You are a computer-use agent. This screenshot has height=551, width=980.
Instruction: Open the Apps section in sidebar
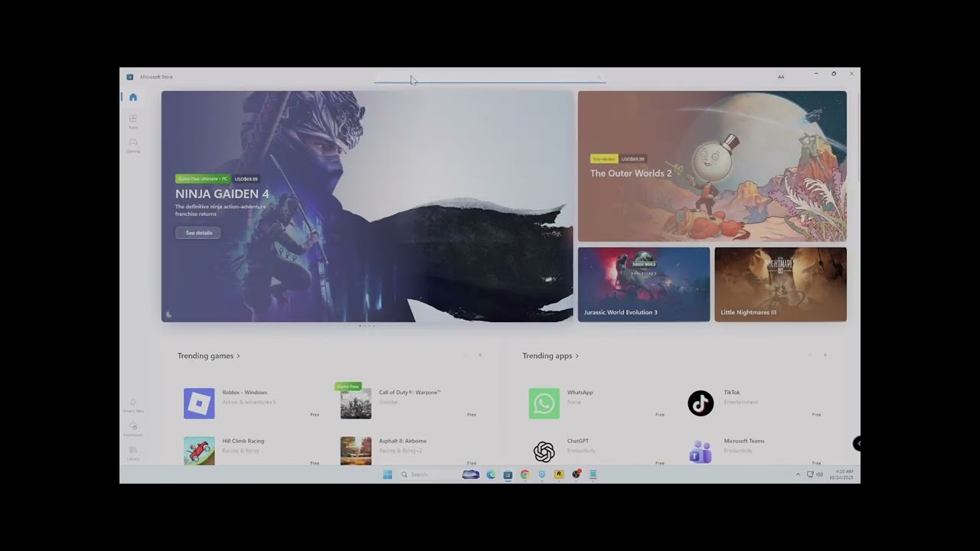tap(133, 120)
